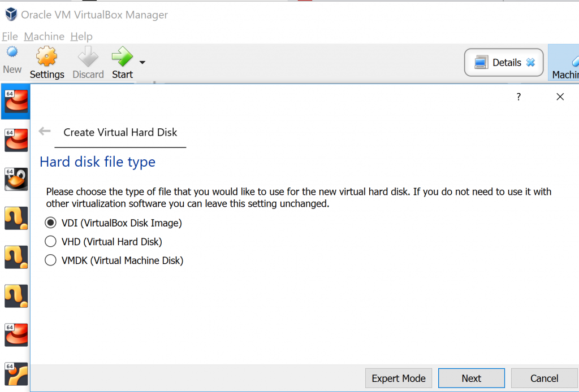Click the Details toggle button

[x=504, y=62]
